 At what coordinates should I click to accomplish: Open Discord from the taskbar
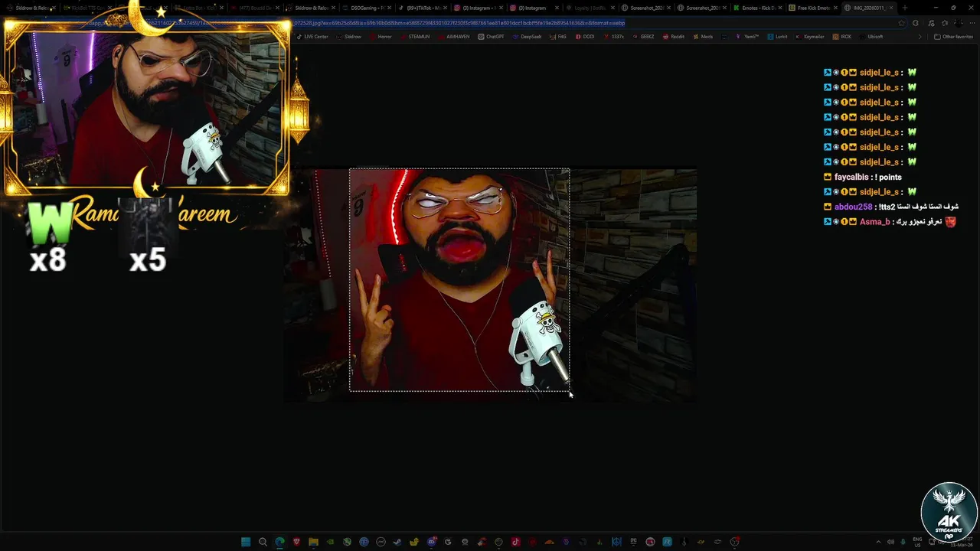[431, 542]
